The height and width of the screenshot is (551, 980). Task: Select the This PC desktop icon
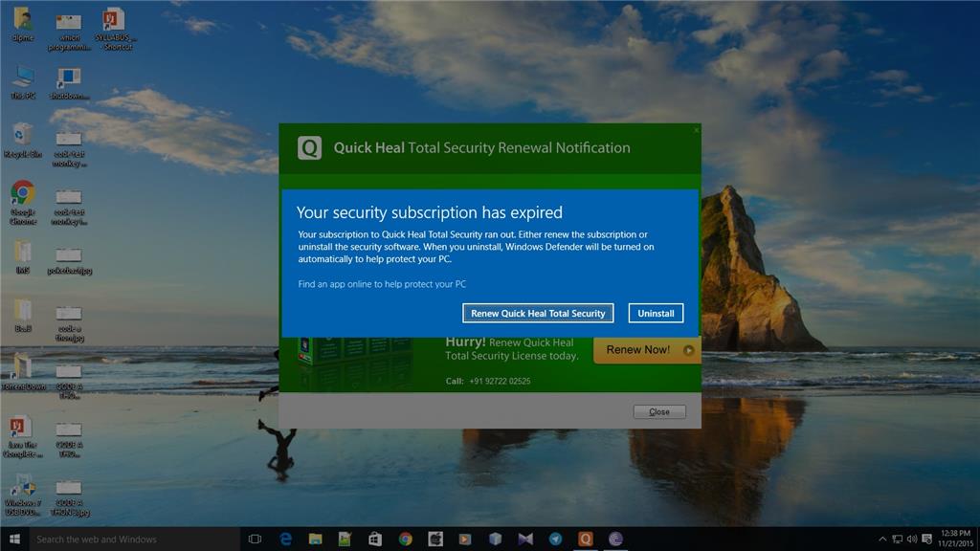[x=23, y=82]
